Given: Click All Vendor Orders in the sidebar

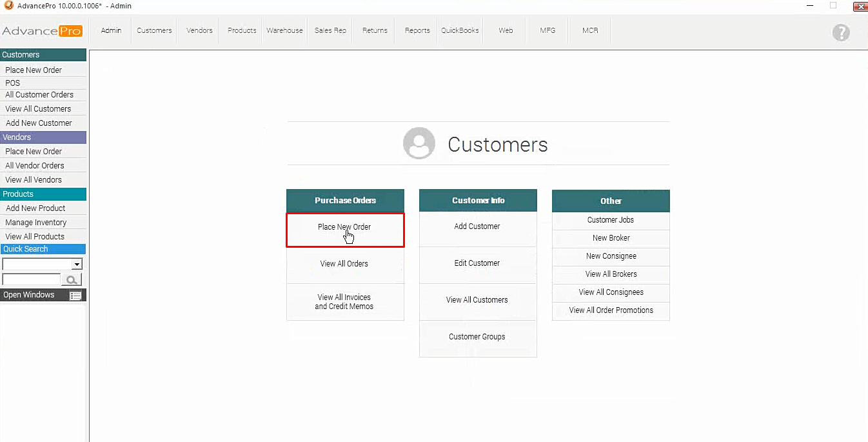Looking at the screenshot, I should 35,166.
